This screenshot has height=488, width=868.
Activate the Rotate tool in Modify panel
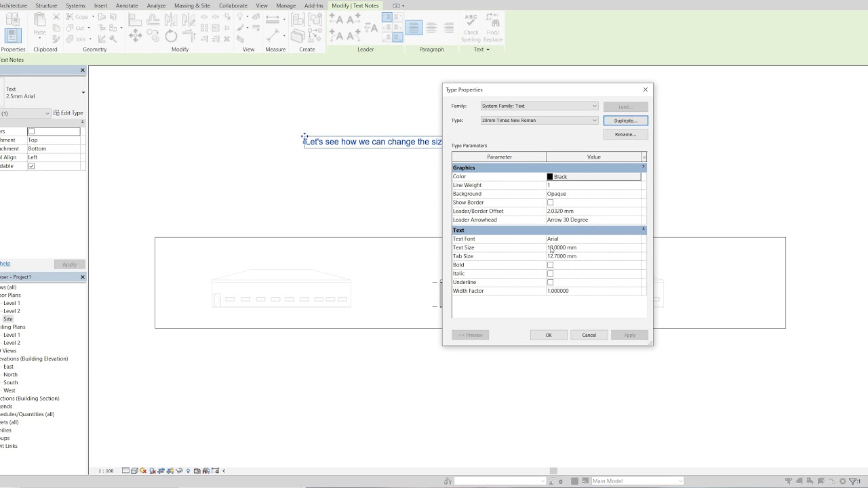click(x=171, y=35)
